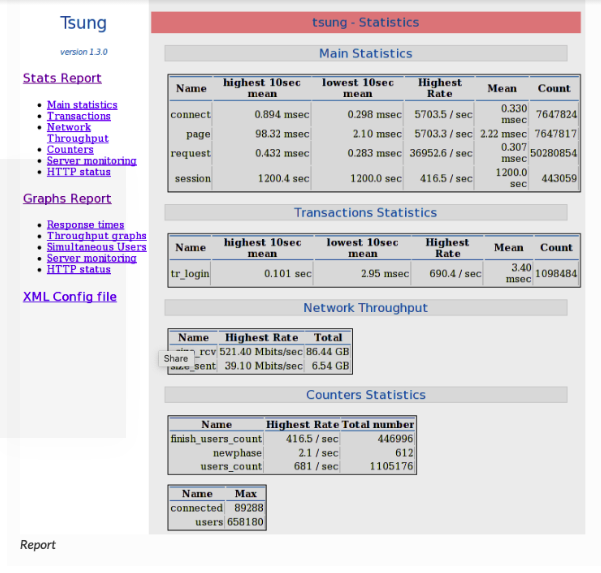Select the request row name cell

point(190,153)
